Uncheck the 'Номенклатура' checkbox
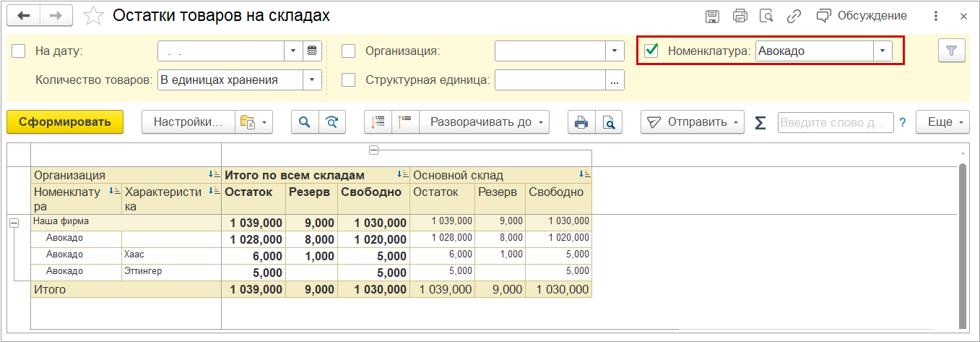Screen dimensions: 980x342 [651, 51]
